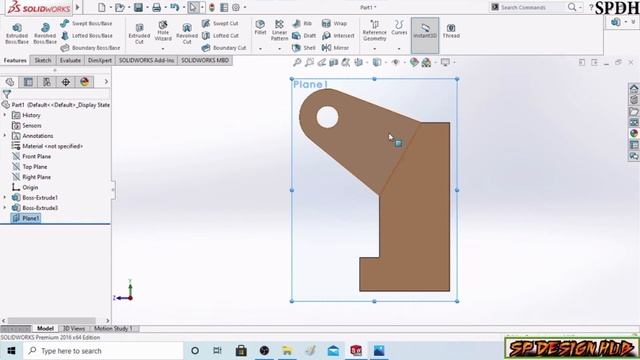Select Plane1 in the feature tree
This screenshot has width=640, height=360.
click(26, 218)
